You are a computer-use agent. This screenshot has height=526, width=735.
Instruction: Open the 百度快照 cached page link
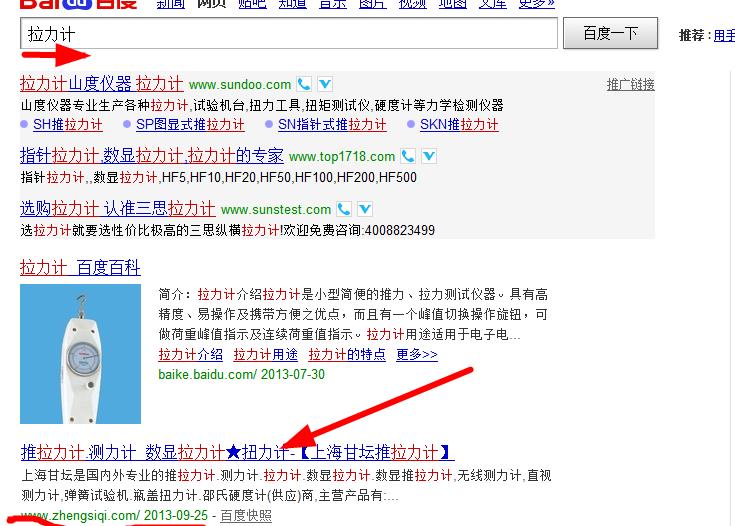point(246,516)
